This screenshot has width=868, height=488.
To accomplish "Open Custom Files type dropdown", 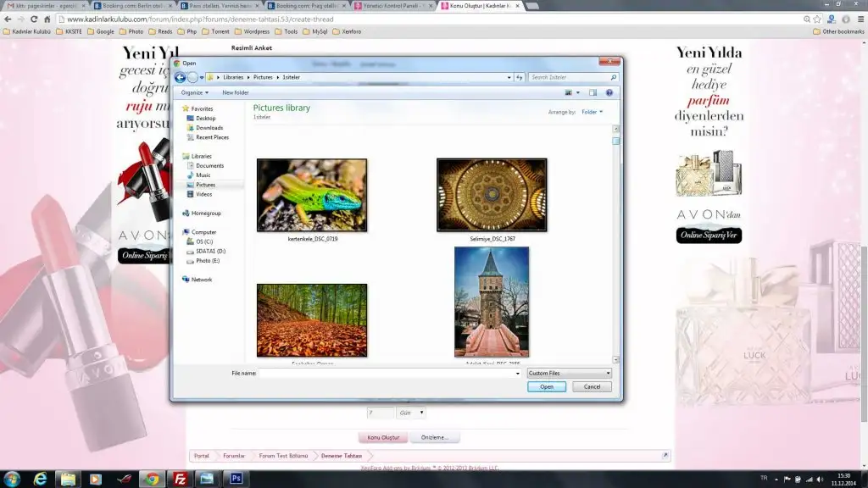I will pos(569,373).
